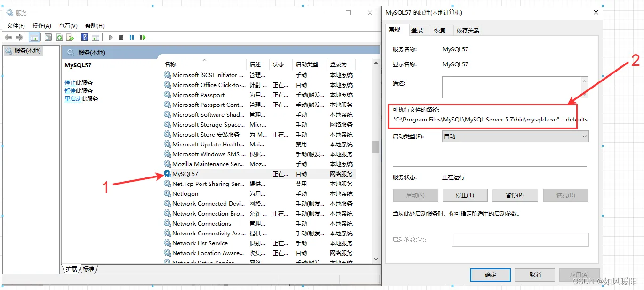Click the Restart Service toolbar icon
Image resolution: width=644 pixels, height=290 pixels.
pyautogui.click(x=143, y=37)
